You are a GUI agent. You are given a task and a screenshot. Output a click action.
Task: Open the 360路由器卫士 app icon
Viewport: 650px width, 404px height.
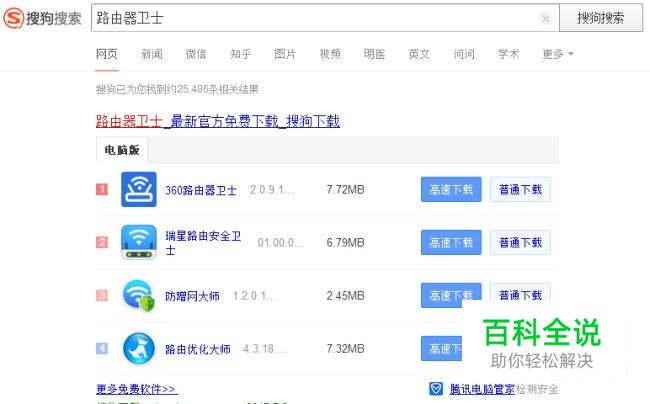point(139,189)
